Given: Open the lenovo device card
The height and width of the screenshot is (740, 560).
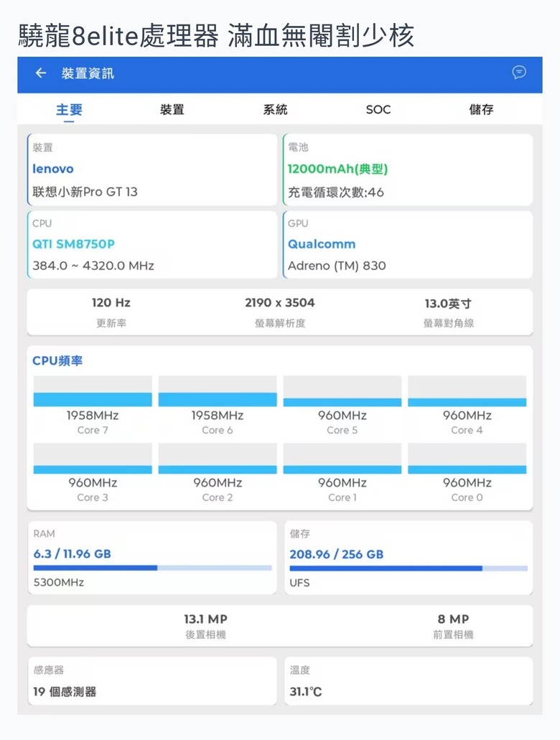Looking at the screenshot, I should click(152, 169).
